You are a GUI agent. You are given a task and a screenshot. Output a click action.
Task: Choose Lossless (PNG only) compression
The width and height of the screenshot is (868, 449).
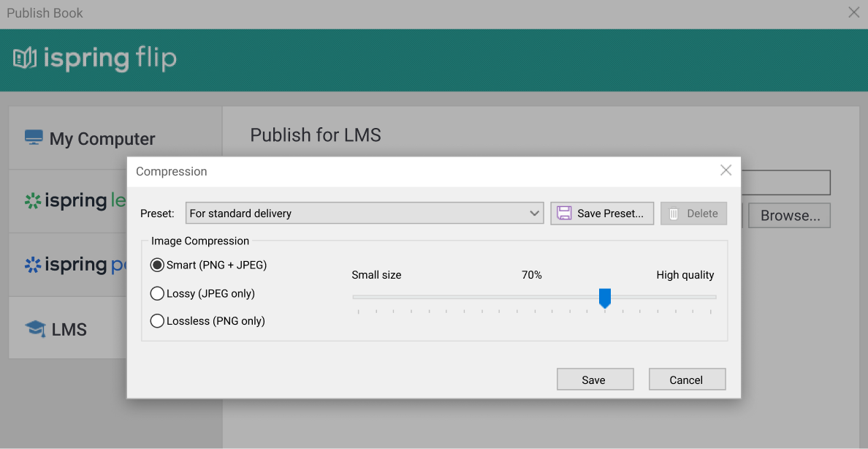pos(157,320)
